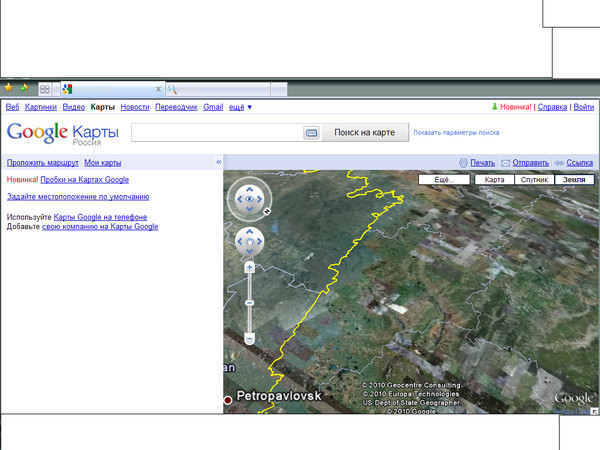The image size is (600, 450).
Task: Click the chain link icon
Action: coord(559,163)
